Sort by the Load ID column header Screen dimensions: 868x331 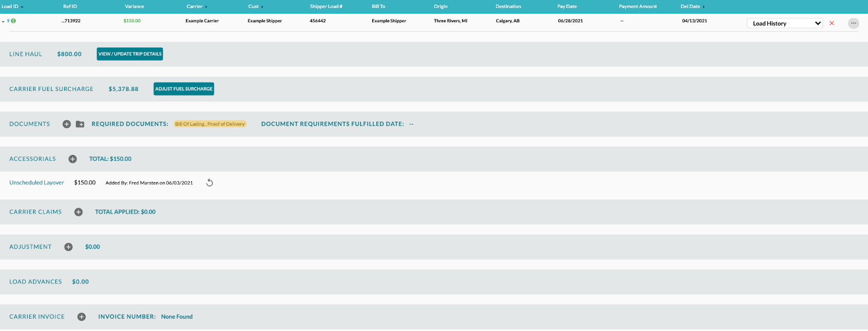coord(10,7)
